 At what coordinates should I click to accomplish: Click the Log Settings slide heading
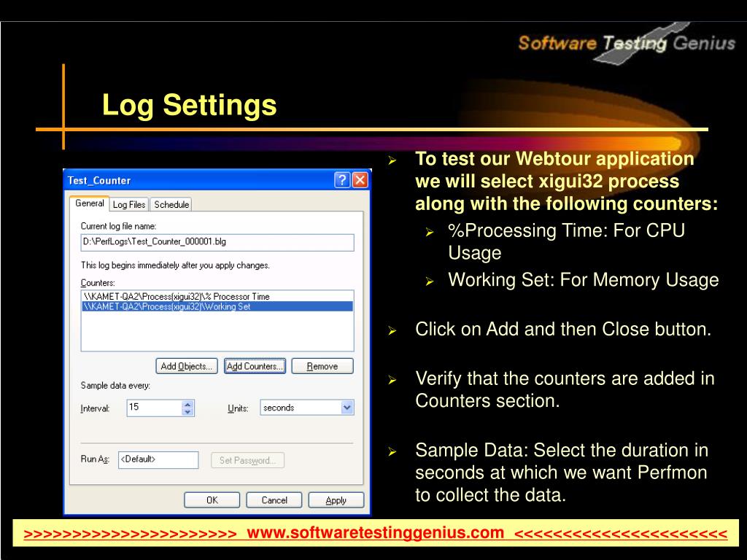[x=189, y=105]
